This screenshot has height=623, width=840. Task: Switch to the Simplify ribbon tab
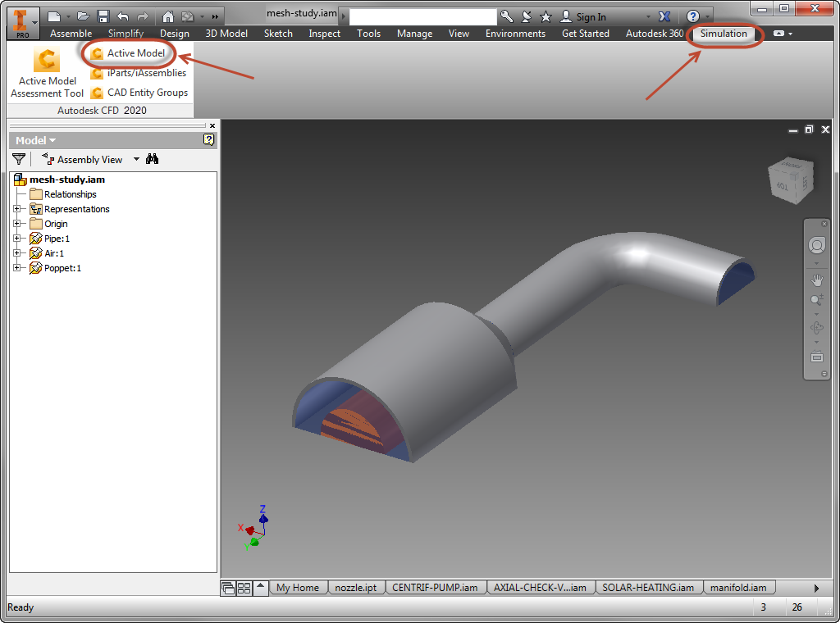[126, 33]
